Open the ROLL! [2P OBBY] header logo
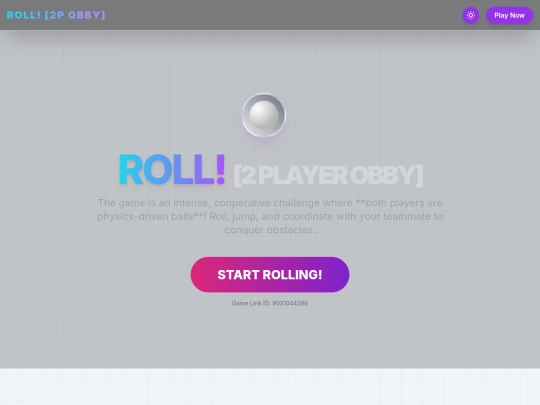Screen dimensions: 540x405 click(56, 15)
